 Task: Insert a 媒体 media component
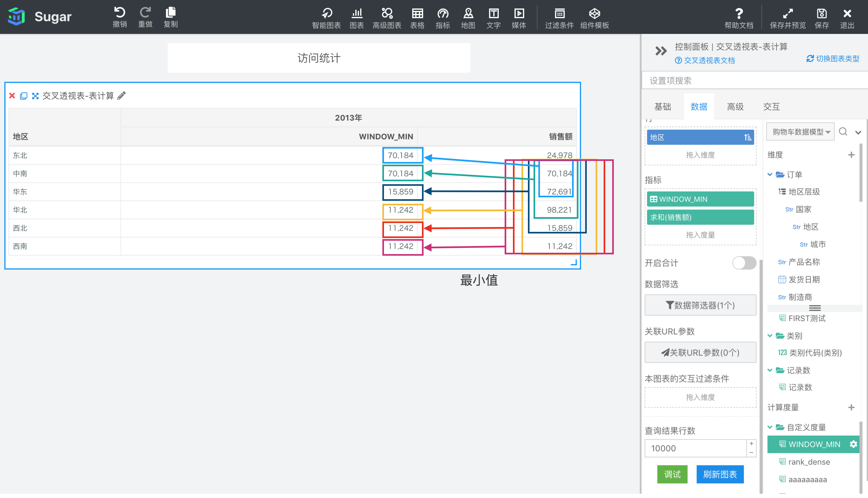519,18
